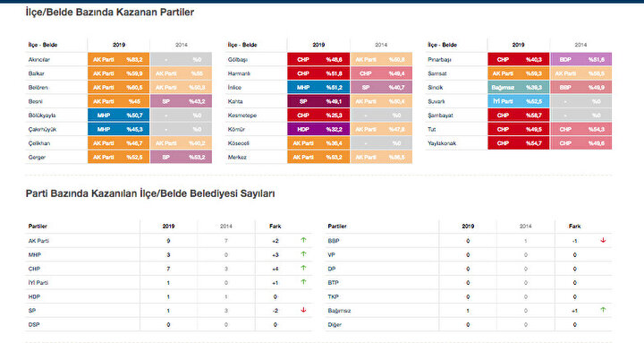Click Gölbaşı's red 2019 CHP %48,6 cell

point(318,60)
